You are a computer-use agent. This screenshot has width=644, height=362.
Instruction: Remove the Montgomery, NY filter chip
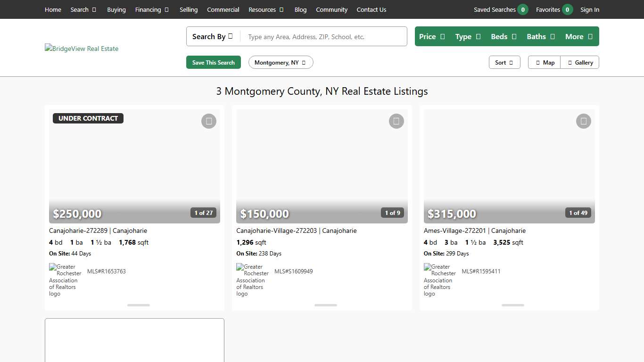[x=303, y=62]
